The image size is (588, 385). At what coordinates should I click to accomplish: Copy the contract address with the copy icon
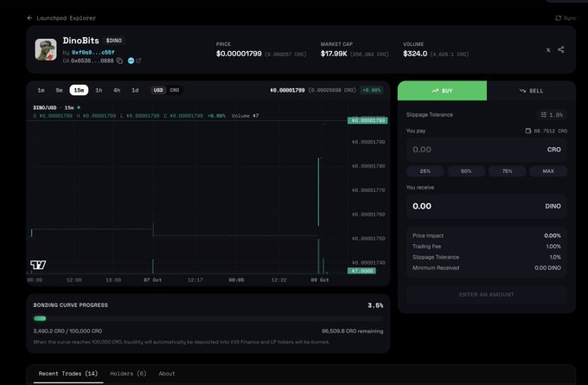(119, 61)
